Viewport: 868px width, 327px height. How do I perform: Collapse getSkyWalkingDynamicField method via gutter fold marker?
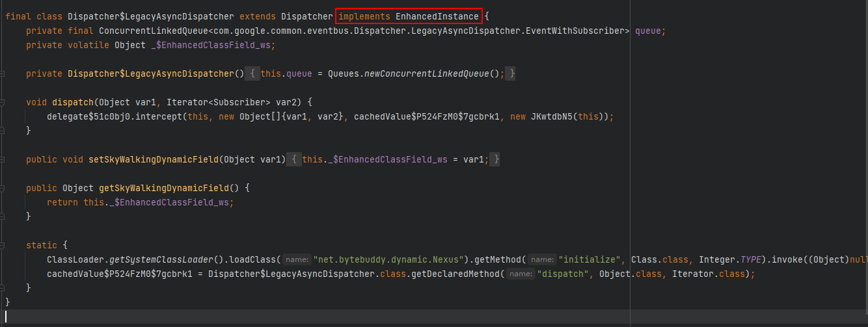pos(3,188)
